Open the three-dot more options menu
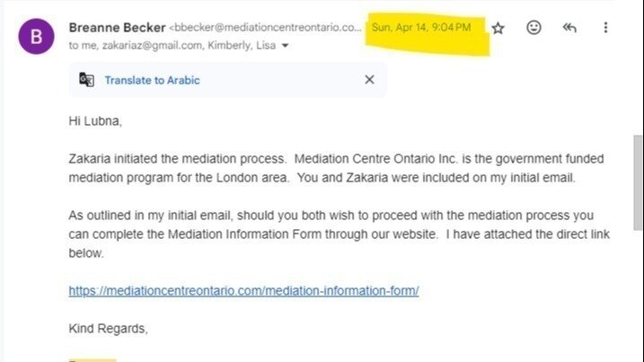Screen dimensions: 644x362 [x=605, y=28]
